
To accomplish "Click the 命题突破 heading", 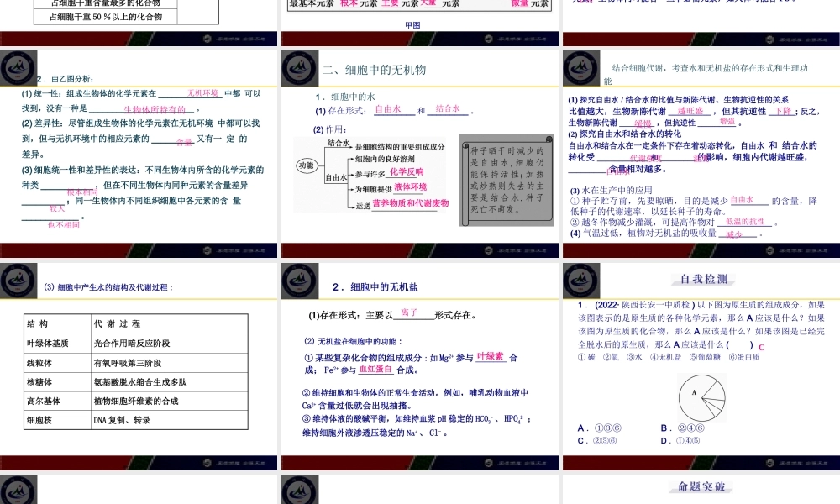I will pyautogui.click(x=701, y=487).
